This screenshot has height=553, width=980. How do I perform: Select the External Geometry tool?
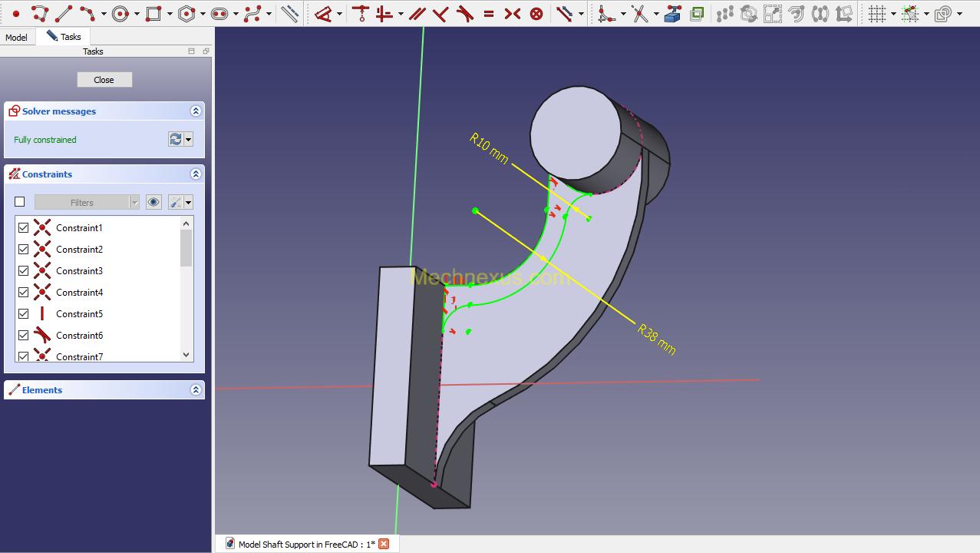click(672, 14)
